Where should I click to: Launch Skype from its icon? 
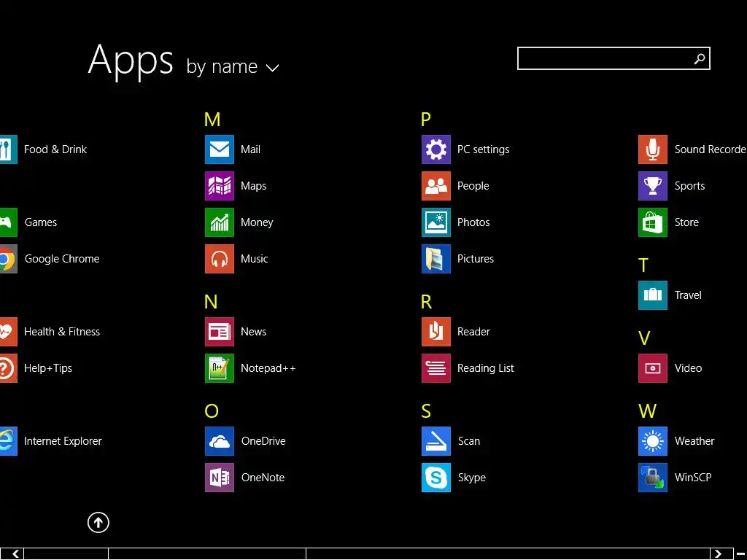click(x=436, y=477)
